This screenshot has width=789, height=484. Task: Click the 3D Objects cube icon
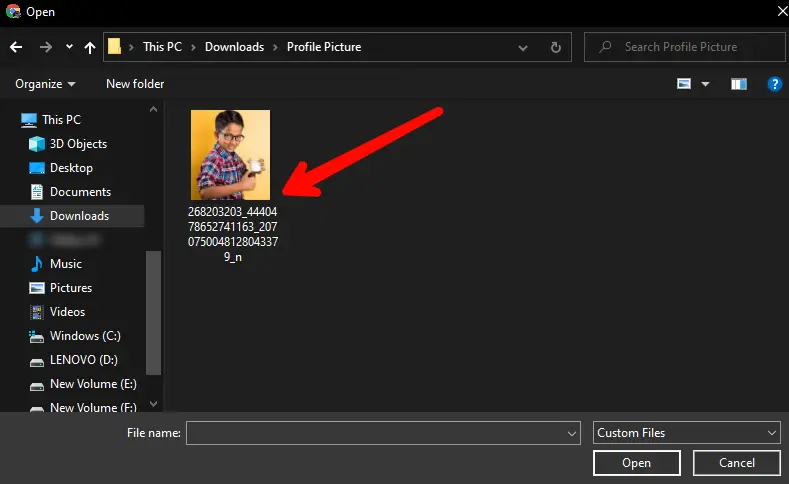[x=37, y=144]
